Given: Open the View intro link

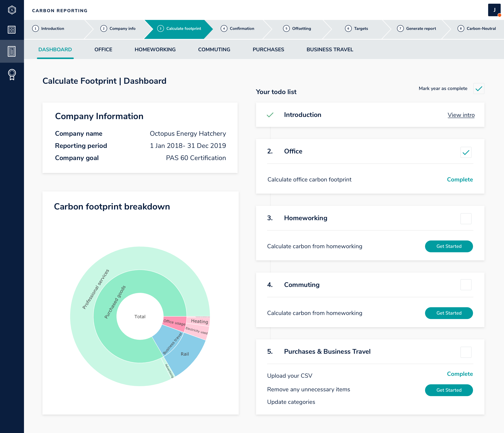Looking at the screenshot, I should tap(461, 115).
